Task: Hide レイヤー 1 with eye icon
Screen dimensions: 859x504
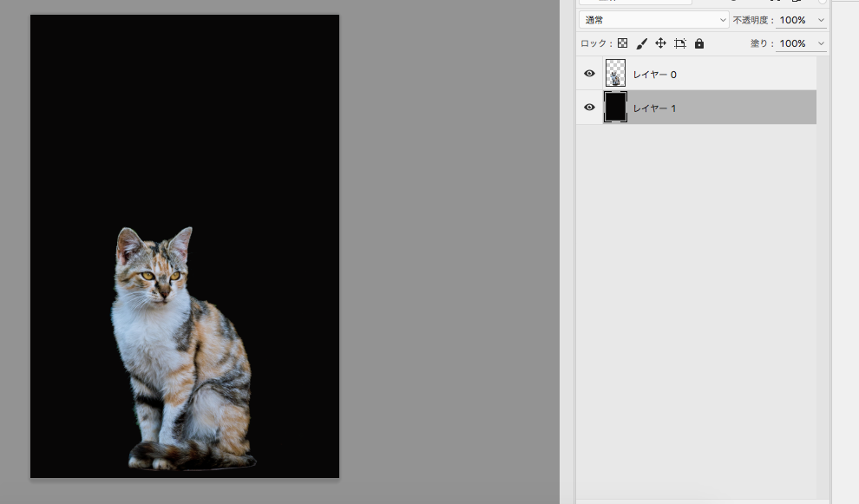Action: [589, 108]
